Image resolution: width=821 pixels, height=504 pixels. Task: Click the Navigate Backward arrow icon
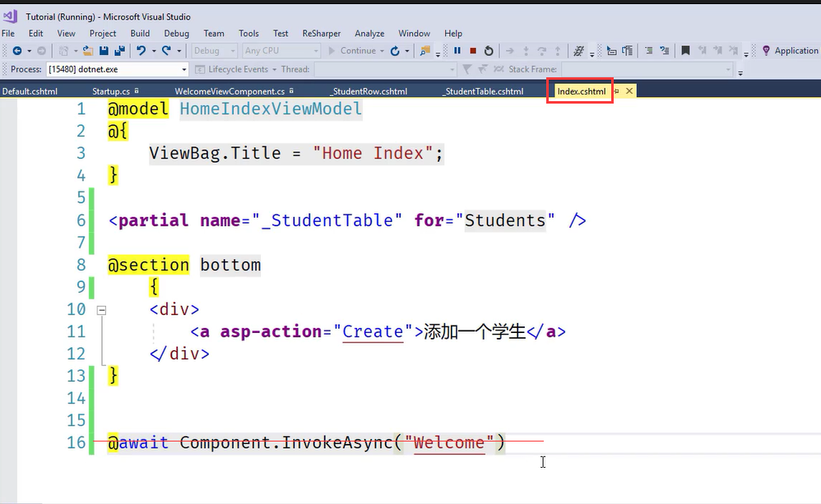point(16,51)
